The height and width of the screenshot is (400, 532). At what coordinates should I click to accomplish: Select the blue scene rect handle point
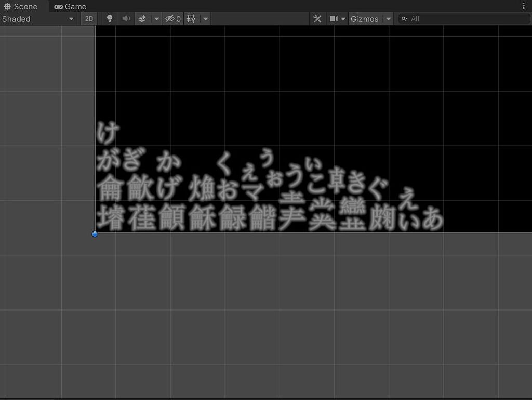click(x=95, y=234)
